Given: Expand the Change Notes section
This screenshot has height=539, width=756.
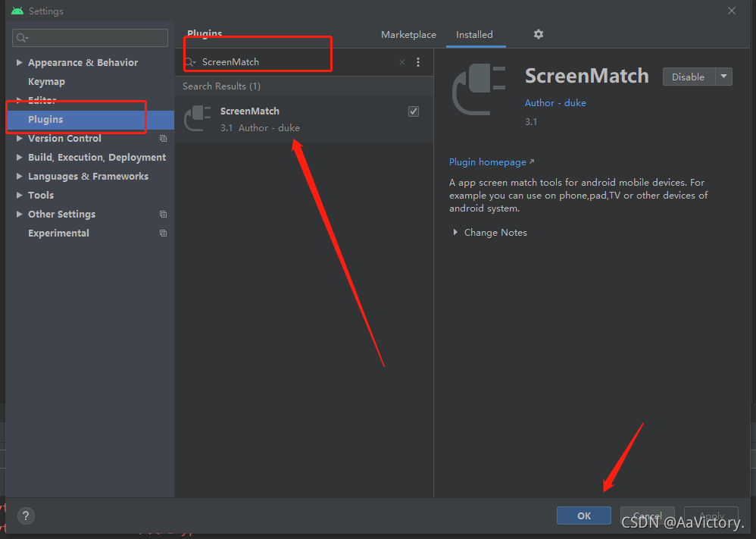Looking at the screenshot, I should pyautogui.click(x=455, y=233).
